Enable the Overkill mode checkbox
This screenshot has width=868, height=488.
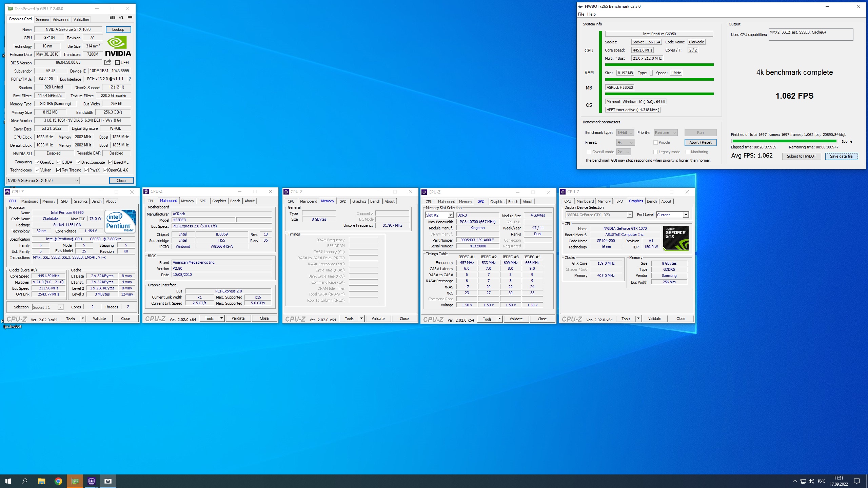pos(589,152)
